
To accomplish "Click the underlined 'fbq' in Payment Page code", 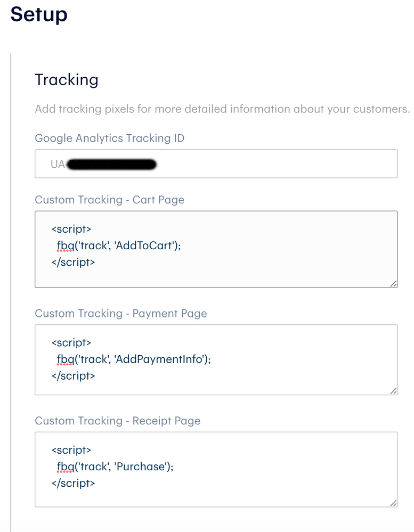I will pyautogui.click(x=64, y=359).
